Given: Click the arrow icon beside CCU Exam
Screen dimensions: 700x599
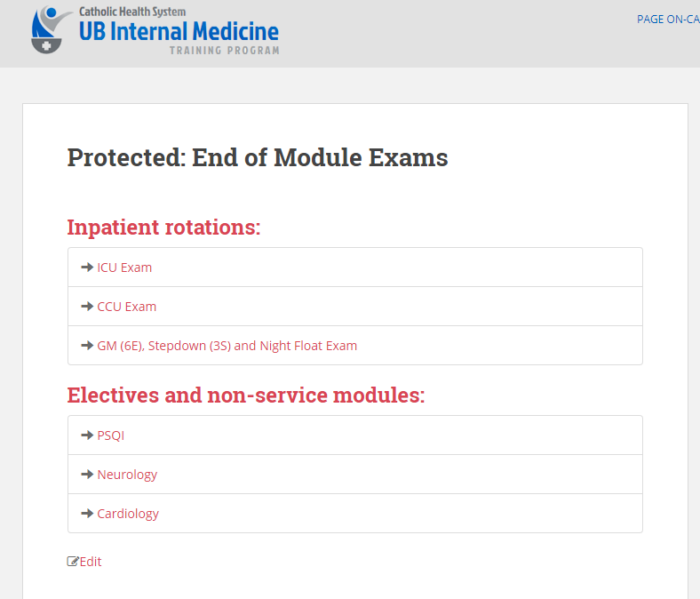Looking at the screenshot, I should pos(87,307).
